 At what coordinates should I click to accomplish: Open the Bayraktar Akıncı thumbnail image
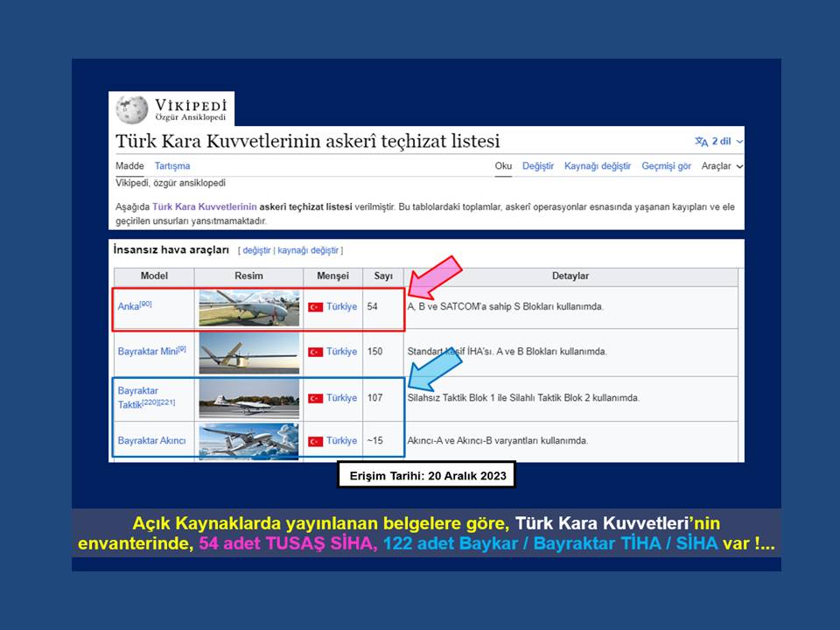249,441
